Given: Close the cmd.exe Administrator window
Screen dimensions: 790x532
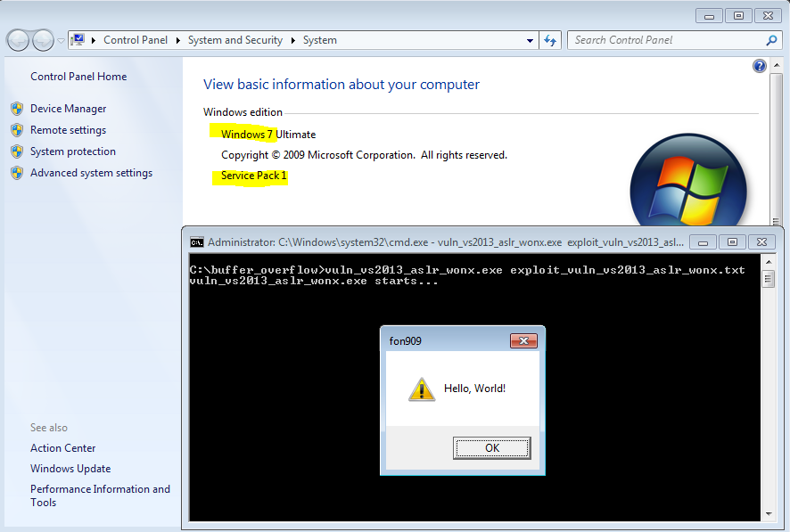Looking at the screenshot, I should click(x=761, y=242).
